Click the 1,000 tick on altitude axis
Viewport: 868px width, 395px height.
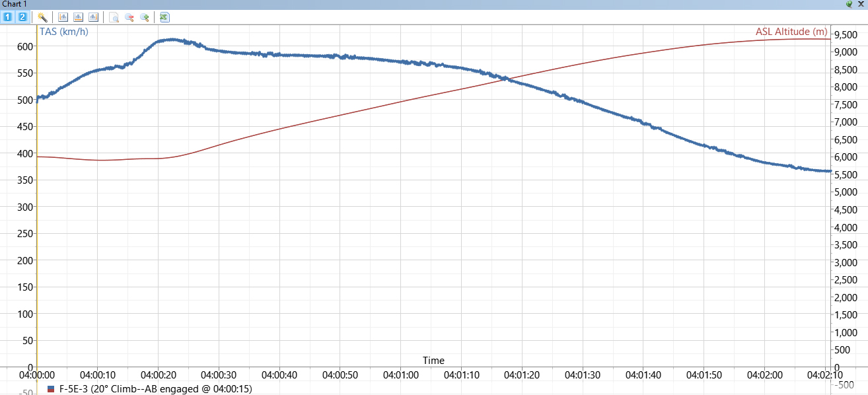coord(847,333)
